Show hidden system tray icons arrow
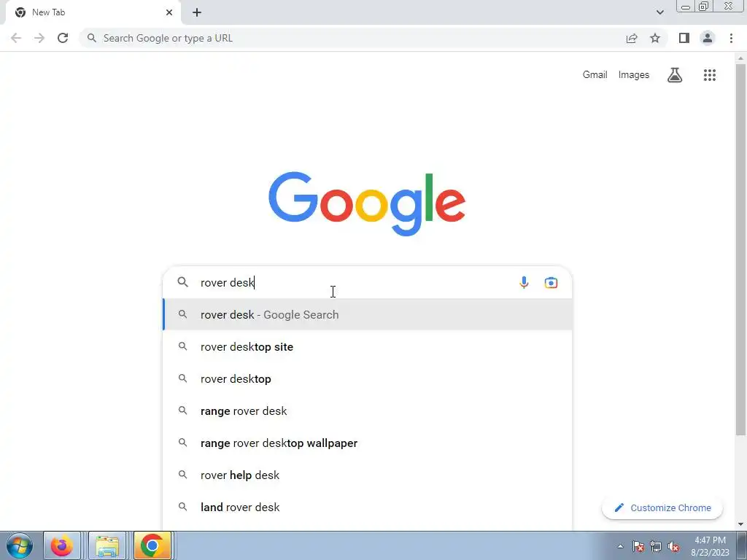Viewport: 747px width, 560px height. point(620,546)
